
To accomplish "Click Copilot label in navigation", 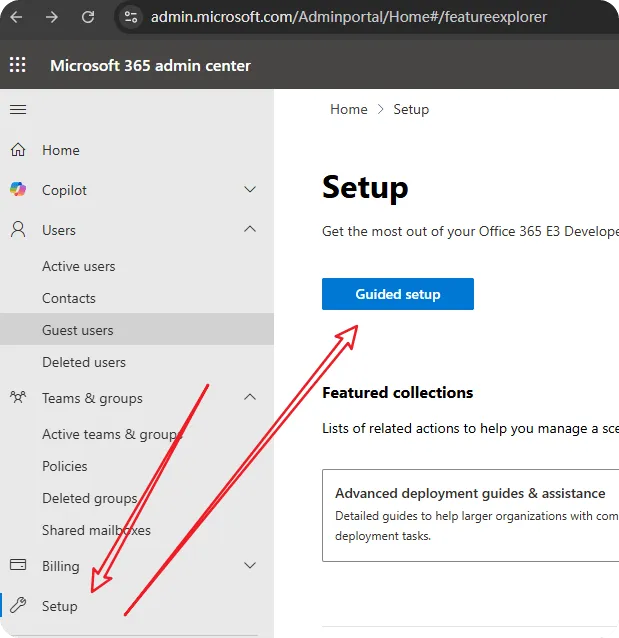I will (x=64, y=190).
